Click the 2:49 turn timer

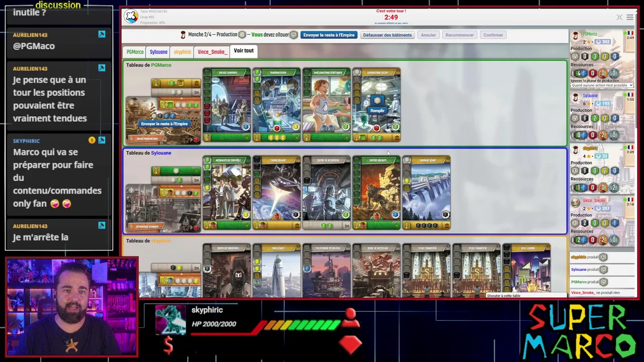click(391, 17)
